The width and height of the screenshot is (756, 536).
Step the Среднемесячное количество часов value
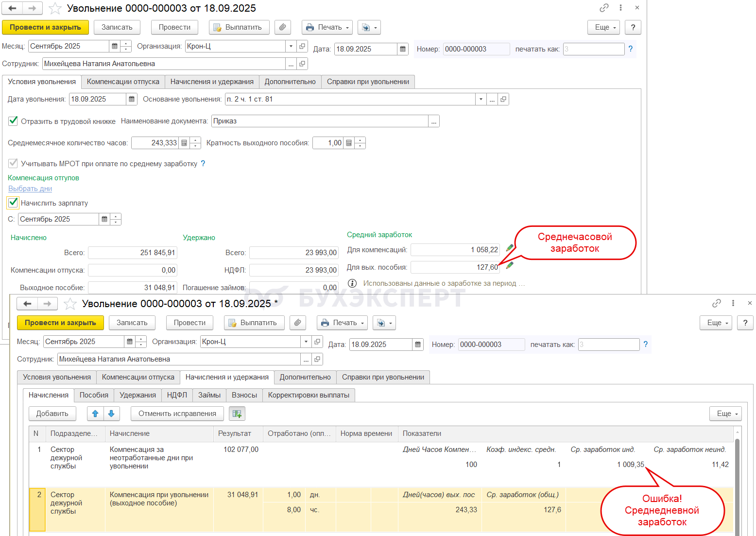point(195,143)
